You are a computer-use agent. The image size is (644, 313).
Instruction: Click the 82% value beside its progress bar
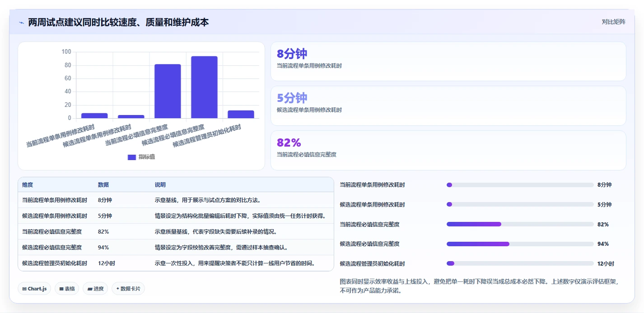coord(603,224)
